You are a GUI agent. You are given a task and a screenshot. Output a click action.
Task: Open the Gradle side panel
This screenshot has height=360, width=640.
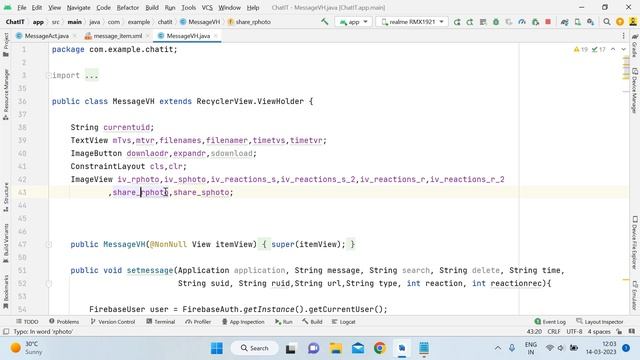click(634, 46)
